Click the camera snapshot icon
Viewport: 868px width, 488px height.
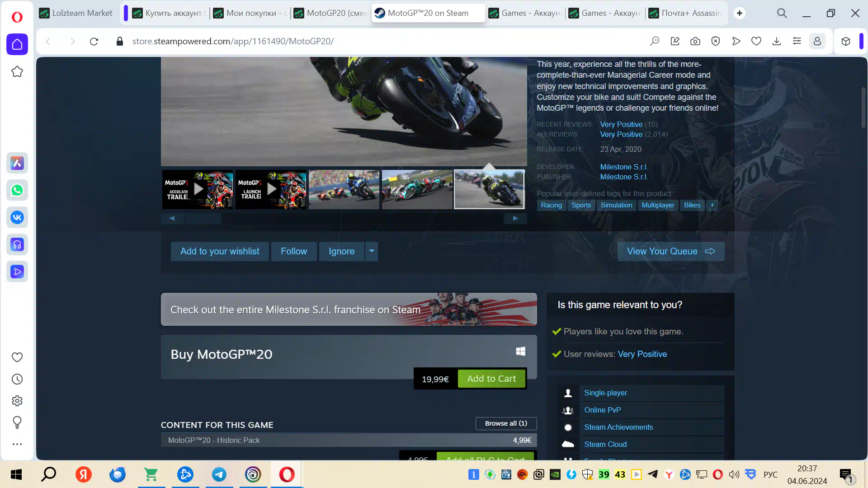pyautogui.click(x=695, y=42)
